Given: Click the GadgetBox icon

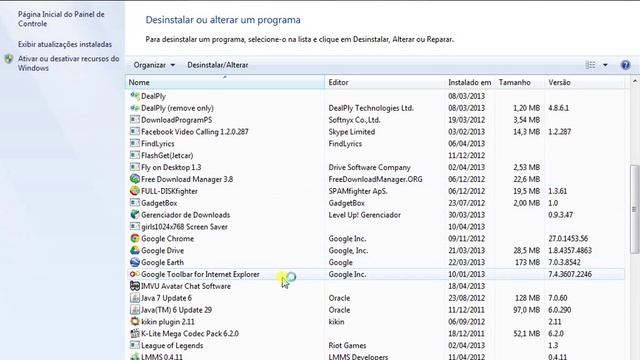Looking at the screenshot, I should click(135, 202).
